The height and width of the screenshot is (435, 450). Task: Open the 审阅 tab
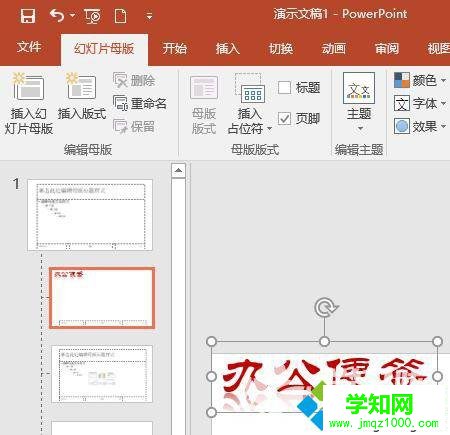387,49
